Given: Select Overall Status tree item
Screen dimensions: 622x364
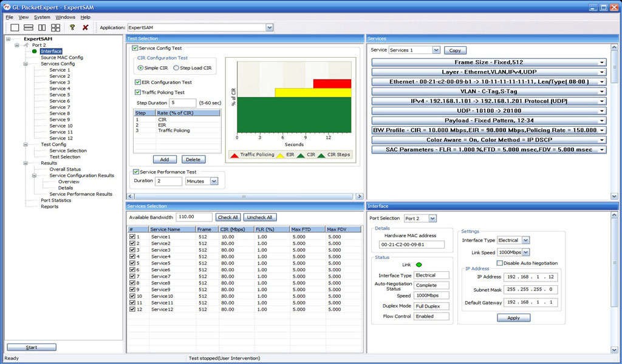Looking at the screenshot, I should click(x=65, y=169).
